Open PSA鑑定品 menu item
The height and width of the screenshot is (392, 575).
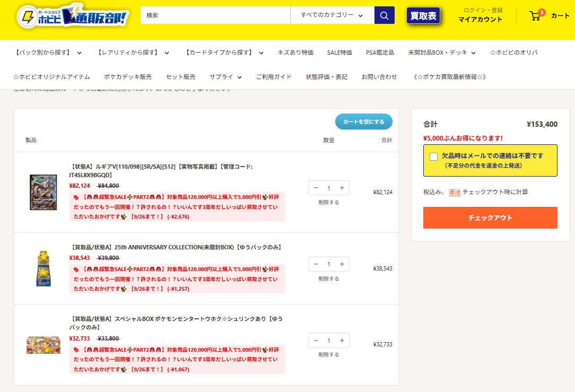[x=380, y=53]
